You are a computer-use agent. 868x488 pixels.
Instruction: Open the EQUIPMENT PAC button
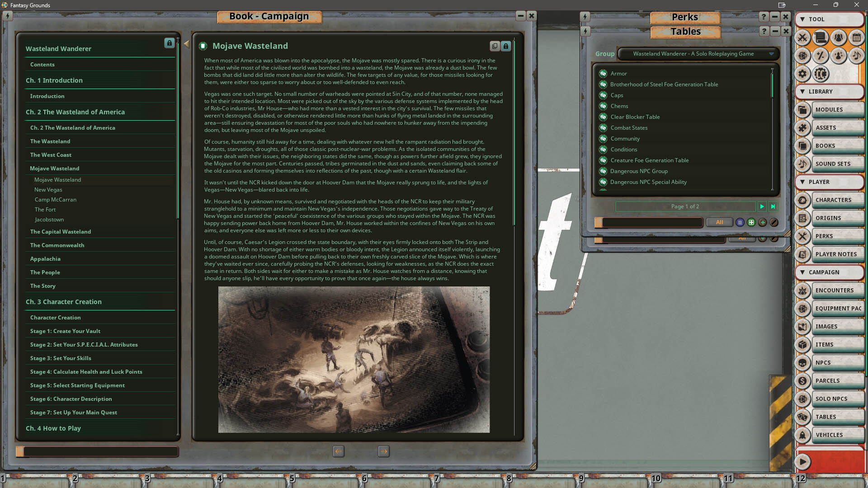[x=838, y=308]
